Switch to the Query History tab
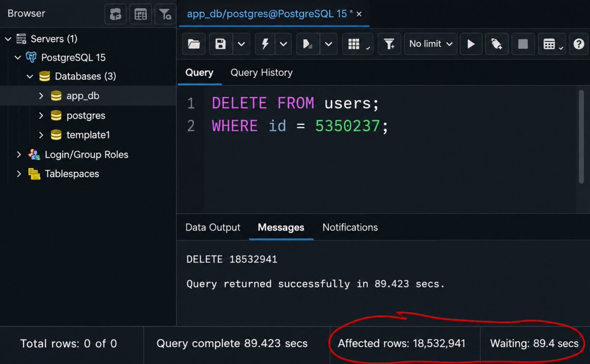Viewport: 590px width, 364px height. (262, 73)
